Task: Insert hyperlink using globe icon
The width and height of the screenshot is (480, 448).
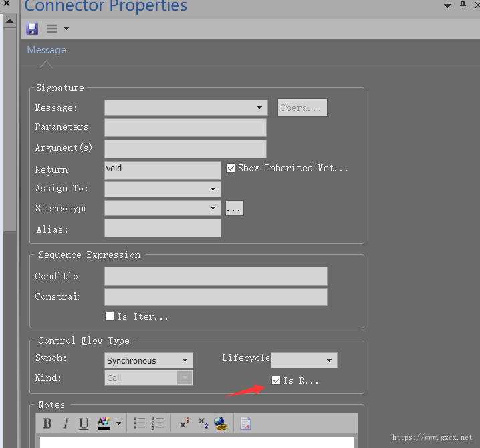Action: [221, 423]
